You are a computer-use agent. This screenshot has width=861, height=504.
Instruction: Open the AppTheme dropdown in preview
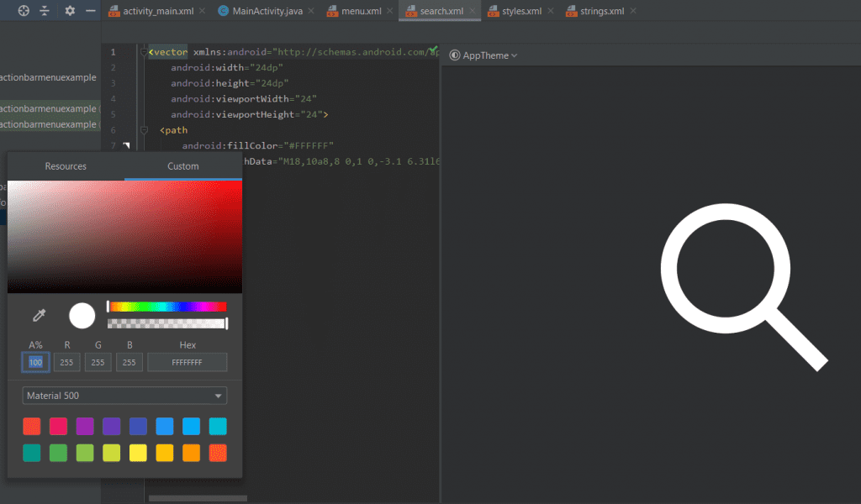coord(484,55)
